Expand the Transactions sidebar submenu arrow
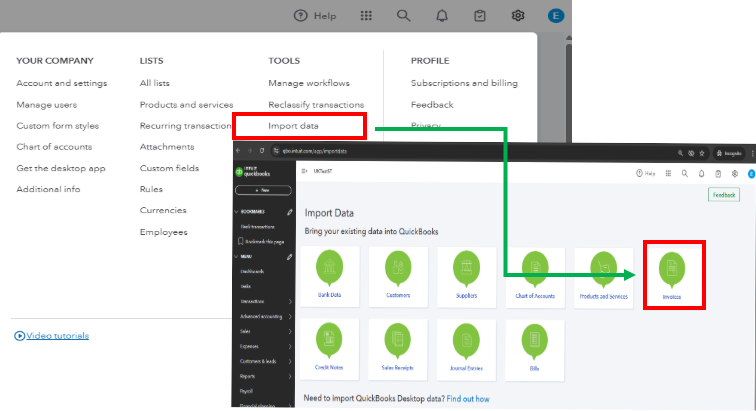 (x=290, y=301)
